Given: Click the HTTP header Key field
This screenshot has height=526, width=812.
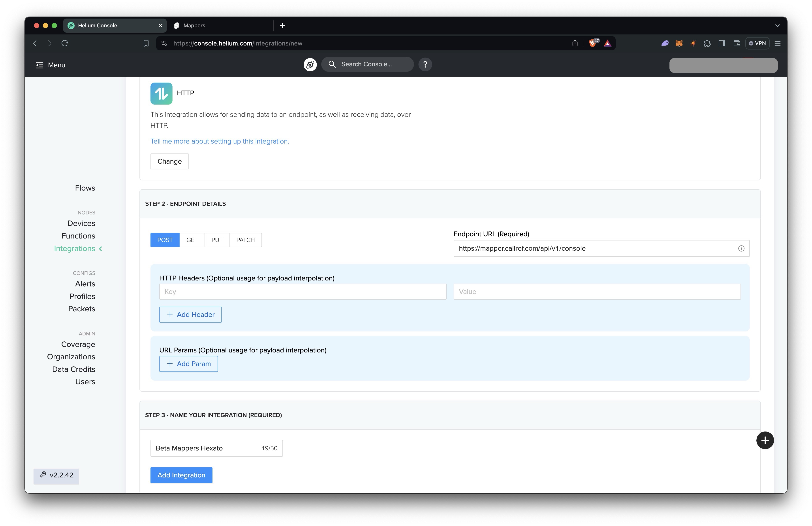Looking at the screenshot, I should tap(303, 292).
